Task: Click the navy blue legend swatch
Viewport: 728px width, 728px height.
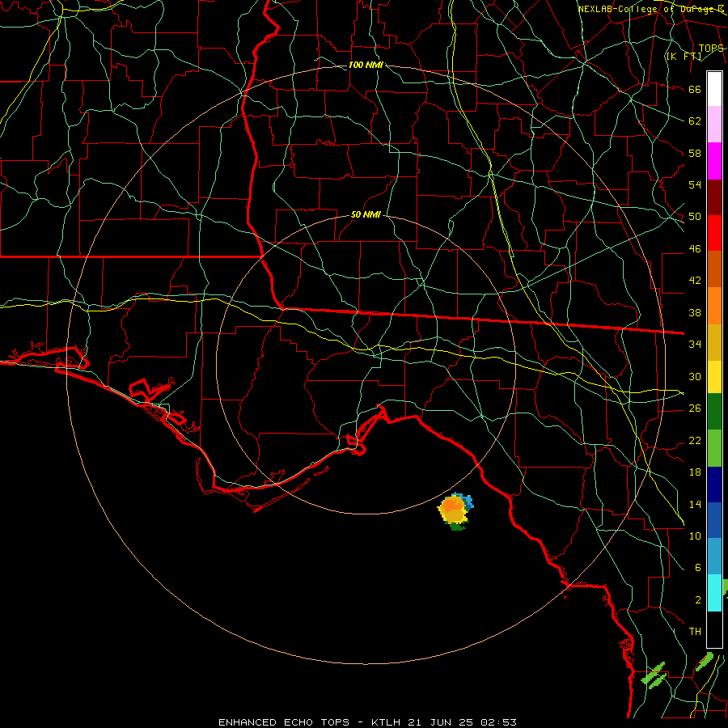Action: coord(714,485)
